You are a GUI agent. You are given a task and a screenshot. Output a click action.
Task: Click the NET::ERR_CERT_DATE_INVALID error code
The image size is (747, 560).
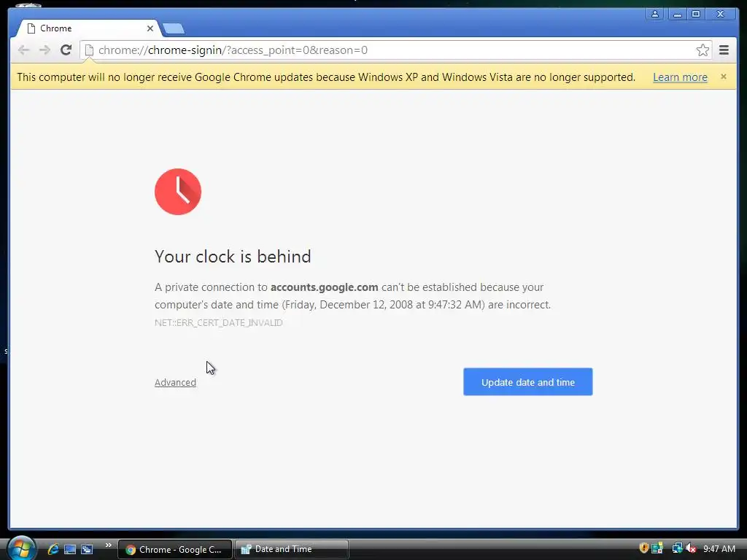click(219, 323)
